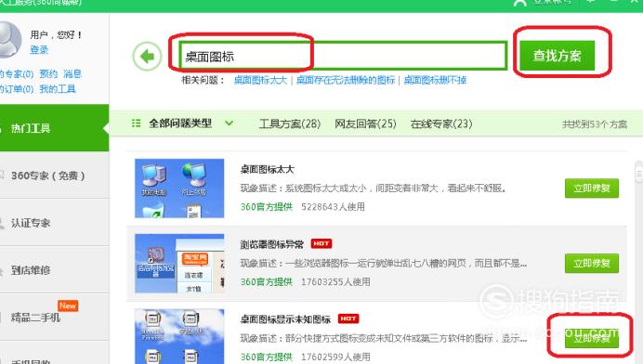Open the 全部问题类型 dropdown chevron

coord(229,123)
